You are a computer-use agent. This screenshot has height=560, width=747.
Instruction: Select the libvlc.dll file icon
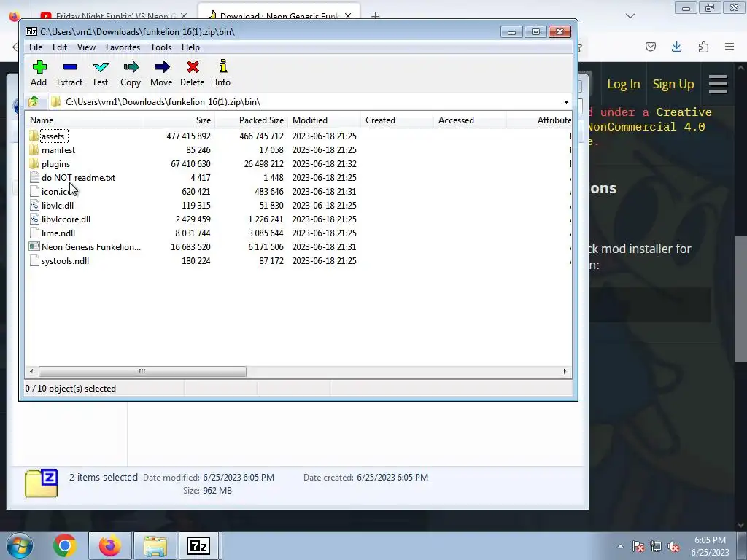34,205
